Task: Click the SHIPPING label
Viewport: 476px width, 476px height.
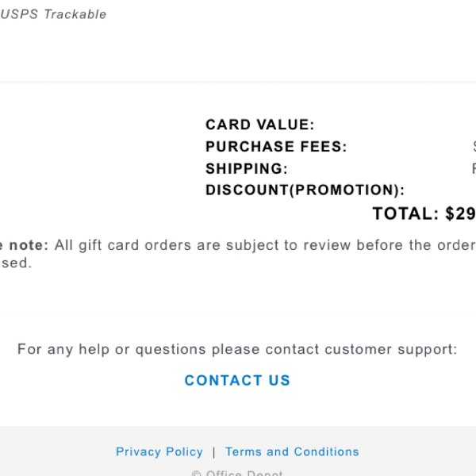Action: pyautogui.click(x=247, y=168)
